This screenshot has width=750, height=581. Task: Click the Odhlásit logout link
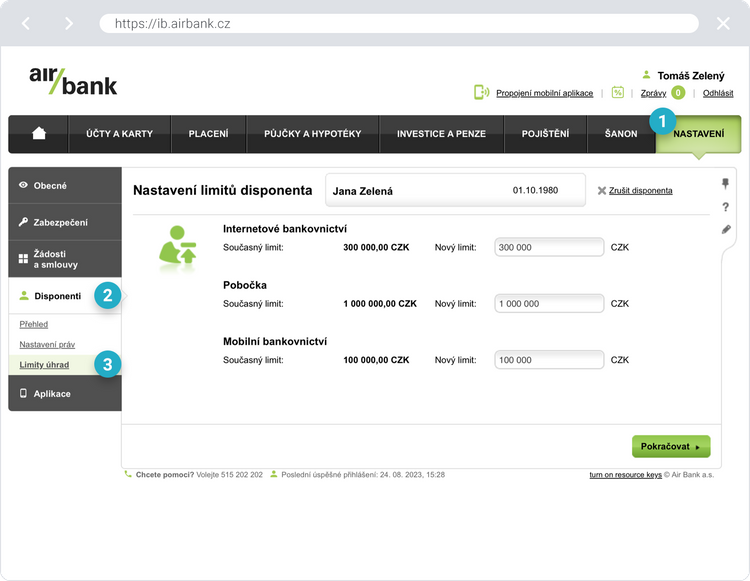click(717, 93)
